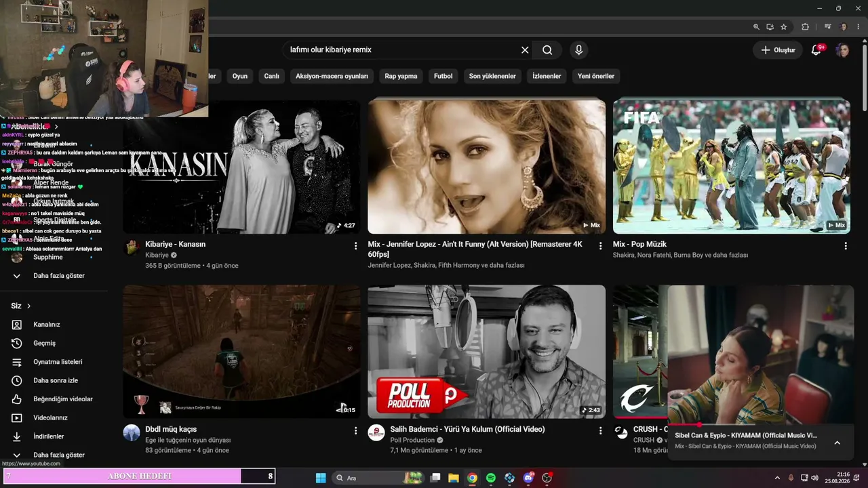Select the Aksiyon-macera oyunları chip
Screen dimensions: 868x488
(332, 76)
